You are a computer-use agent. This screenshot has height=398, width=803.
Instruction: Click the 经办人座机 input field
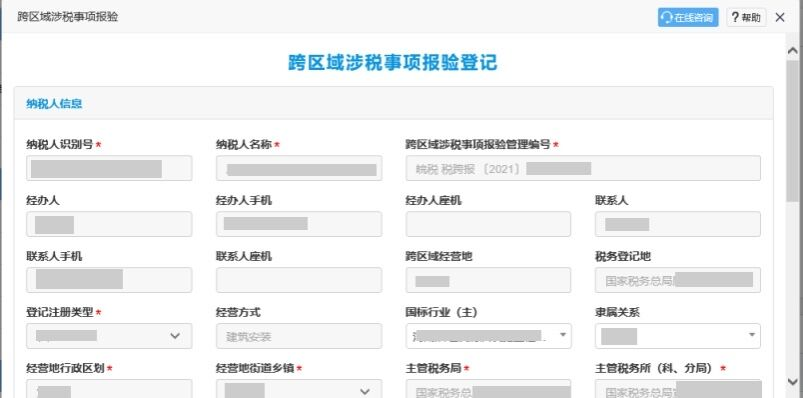pos(488,224)
